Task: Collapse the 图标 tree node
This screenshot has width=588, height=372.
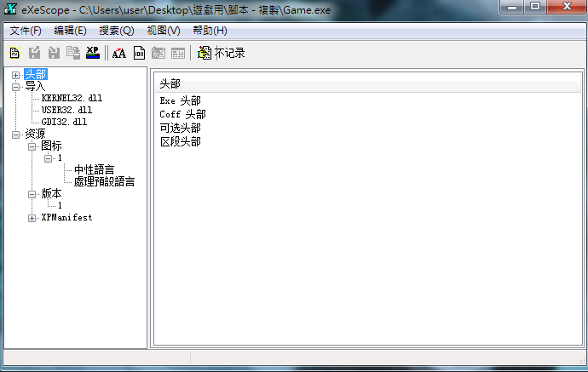Action: coord(32,147)
